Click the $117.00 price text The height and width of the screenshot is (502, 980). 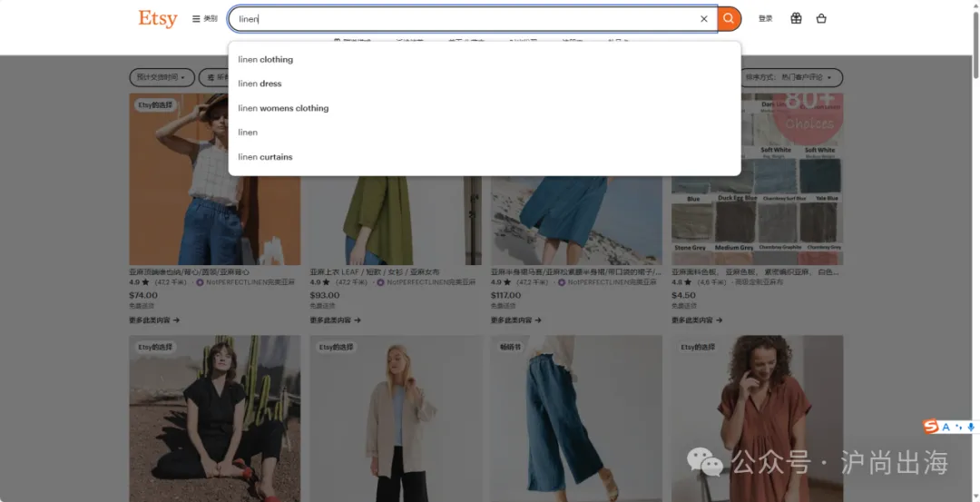click(x=505, y=295)
